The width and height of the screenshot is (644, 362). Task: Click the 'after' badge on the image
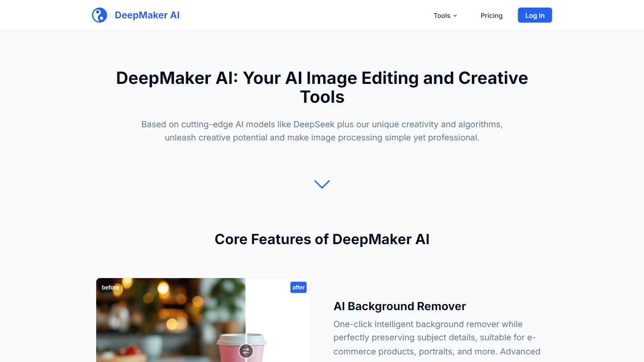click(298, 288)
